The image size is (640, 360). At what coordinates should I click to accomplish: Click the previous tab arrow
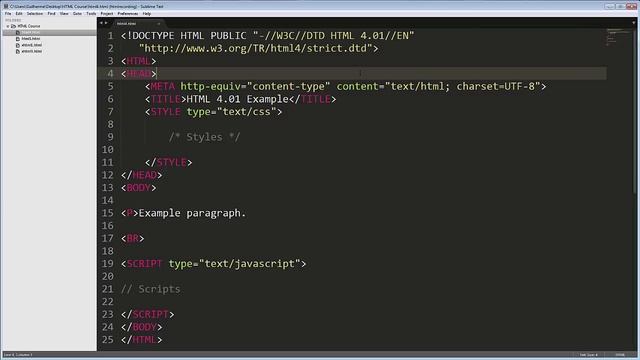tap(101, 23)
